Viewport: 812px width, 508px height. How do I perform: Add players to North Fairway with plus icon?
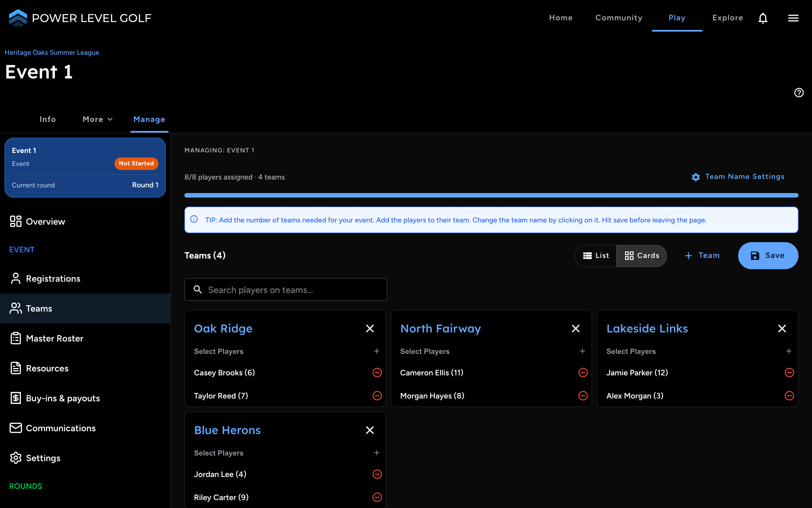[582, 351]
